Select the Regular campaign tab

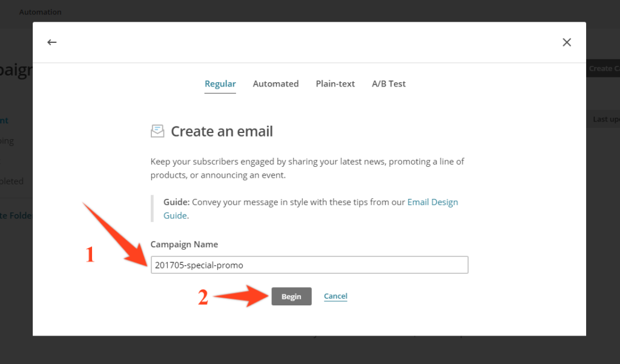click(x=220, y=83)
